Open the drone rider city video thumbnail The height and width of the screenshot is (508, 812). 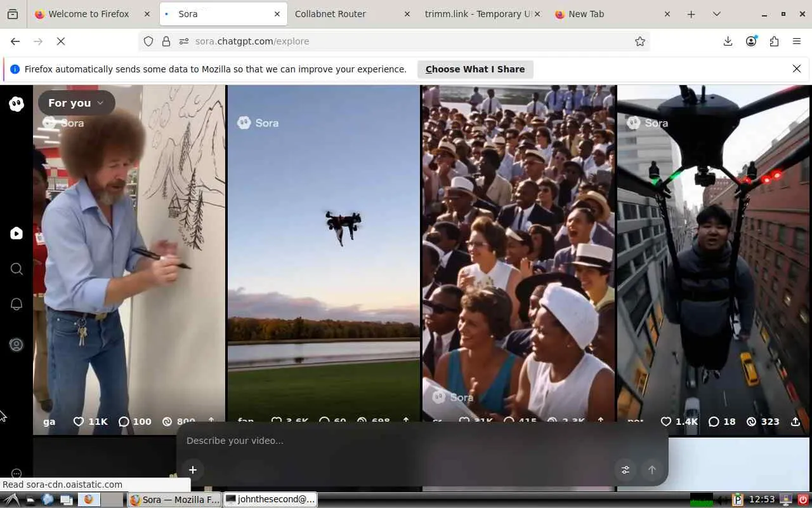click(714, 260)
